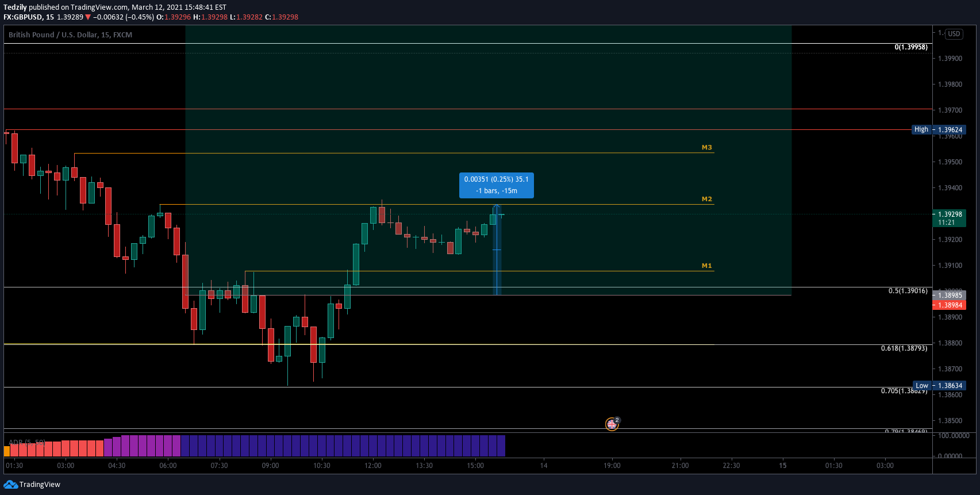Click the 1.39100 price axis label

coord(950,266)
